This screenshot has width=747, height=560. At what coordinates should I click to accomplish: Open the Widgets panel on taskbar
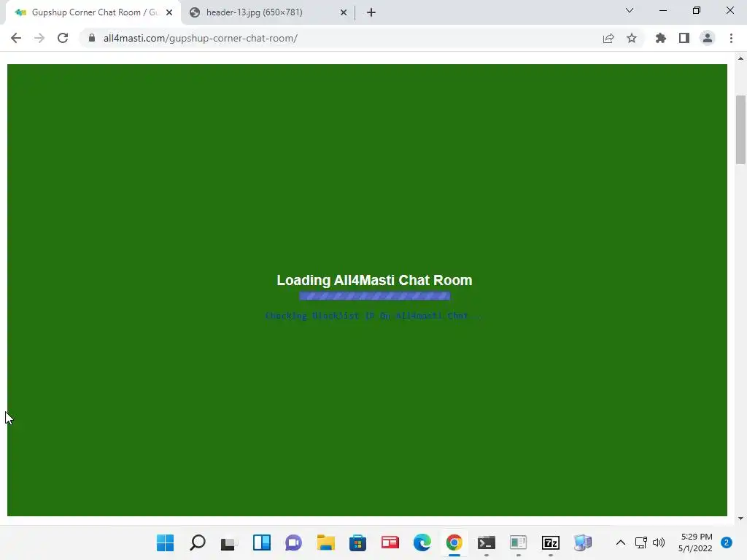262,542
